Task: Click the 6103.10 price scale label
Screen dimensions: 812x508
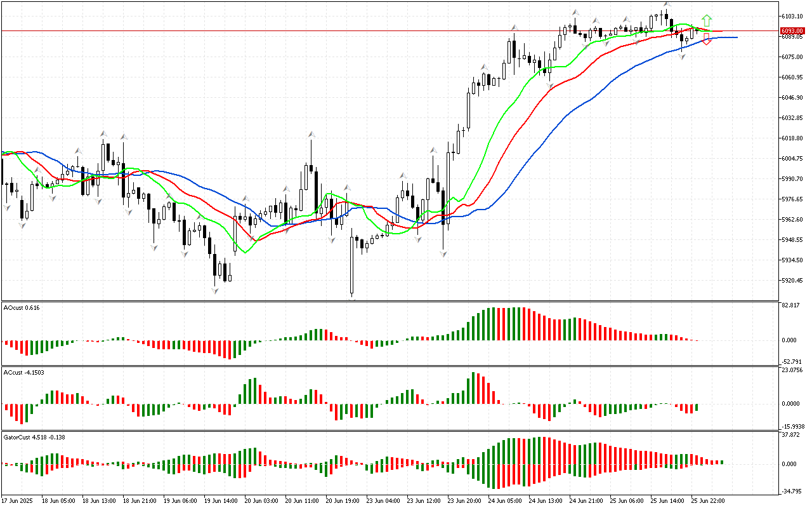Action: pos(792,16)
